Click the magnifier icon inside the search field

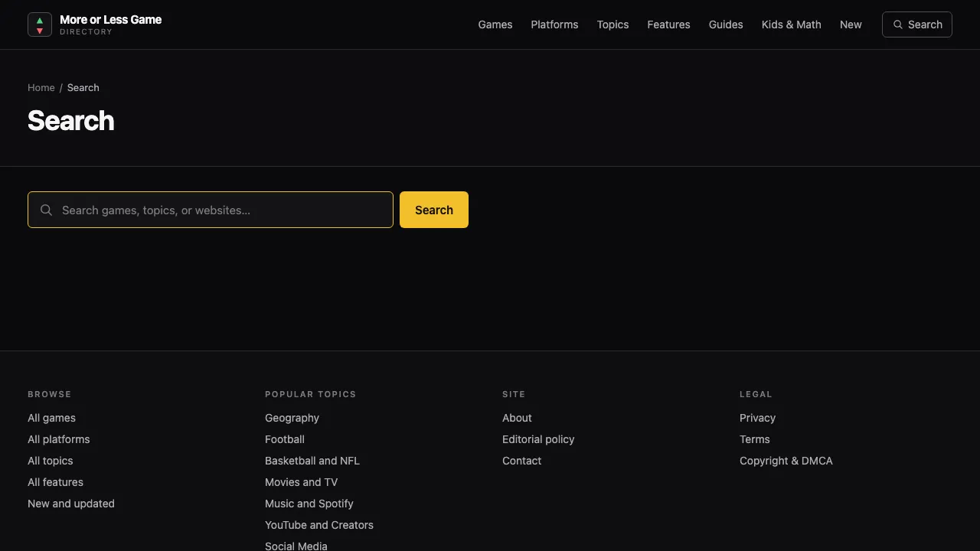point(47,210)
